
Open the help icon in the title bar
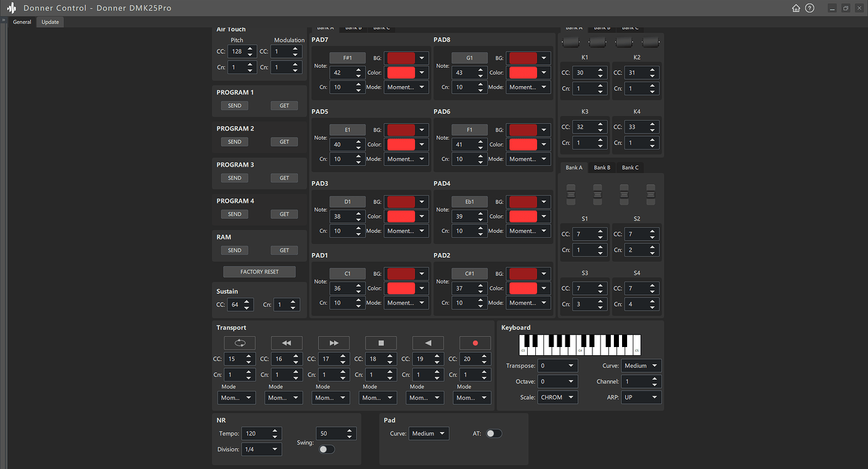(x=810, y=8)
